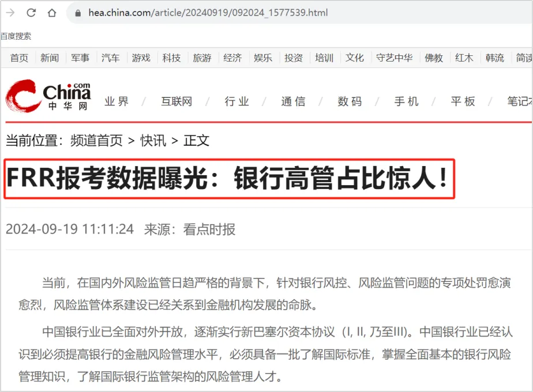Open the 互联网 category tab

point(177,101)
